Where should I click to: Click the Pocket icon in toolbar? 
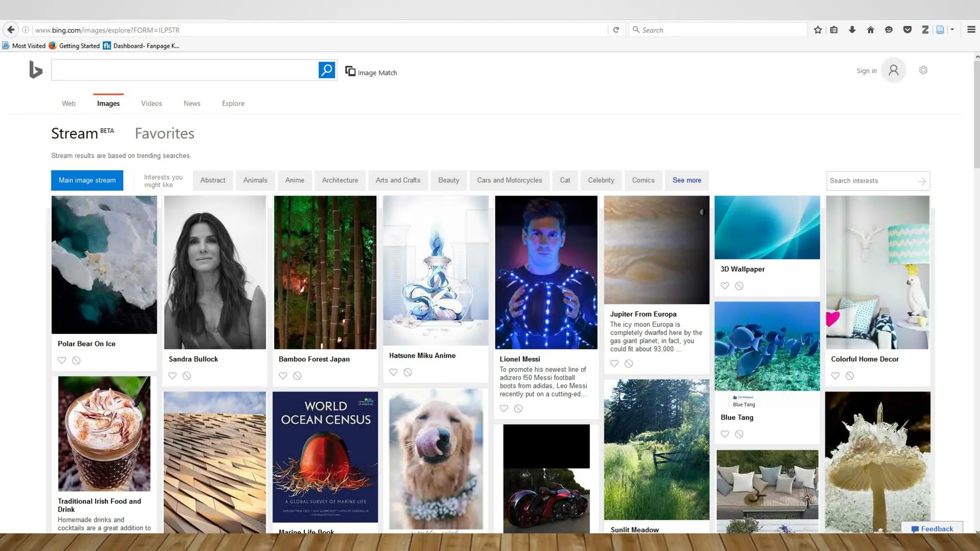coord(907,30)
